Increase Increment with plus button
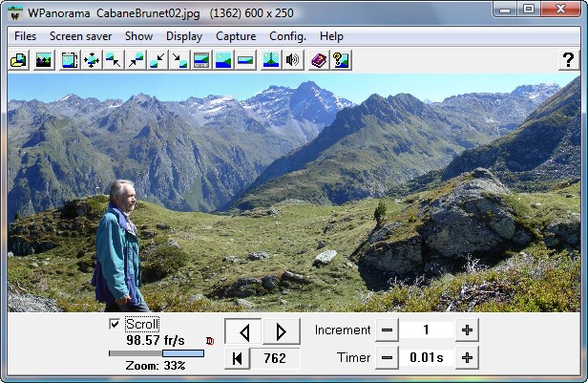Viewport: 588px width, 383px height. click(x=467, y=330)
